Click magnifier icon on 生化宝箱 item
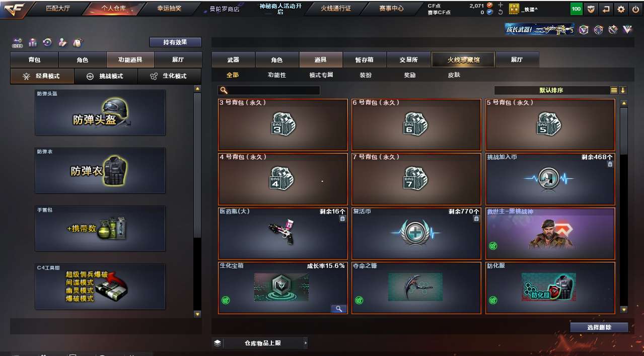The height and width of the screenshot is (356, 644). tap(338, 309)
